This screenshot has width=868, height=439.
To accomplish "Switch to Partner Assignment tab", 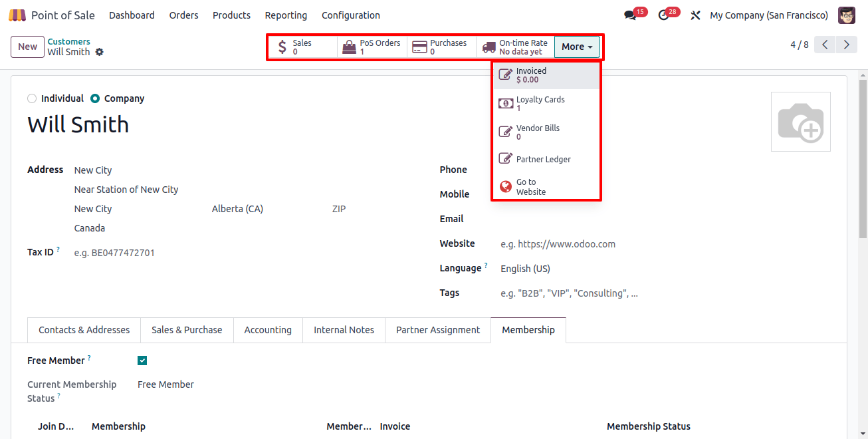I will tap(438, 330).
